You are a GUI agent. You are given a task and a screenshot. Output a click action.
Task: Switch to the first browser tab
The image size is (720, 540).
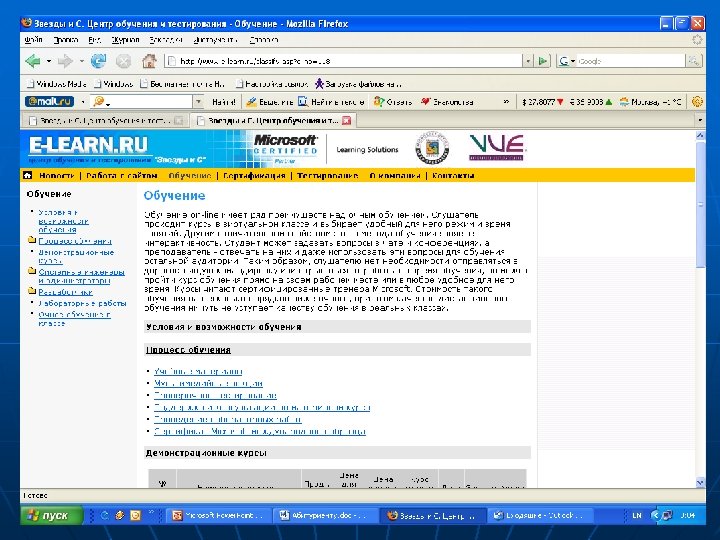pyautogui.click(x=105, y=121)
